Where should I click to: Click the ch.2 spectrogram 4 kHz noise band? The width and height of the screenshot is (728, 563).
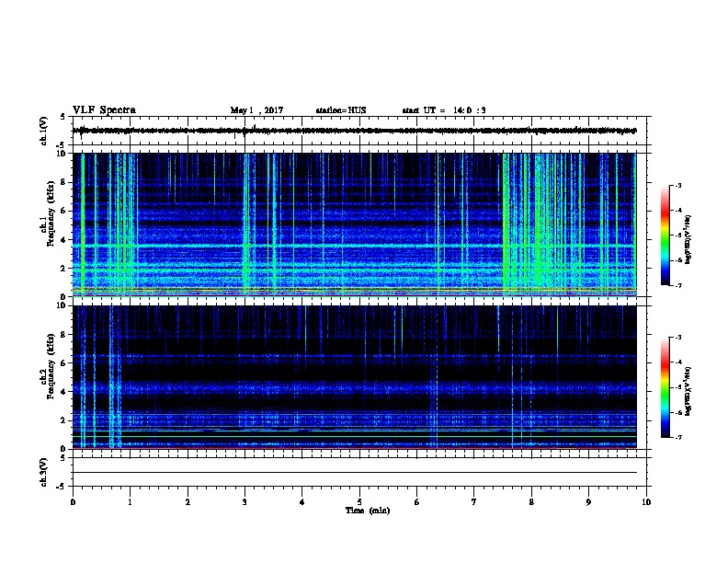355,388
